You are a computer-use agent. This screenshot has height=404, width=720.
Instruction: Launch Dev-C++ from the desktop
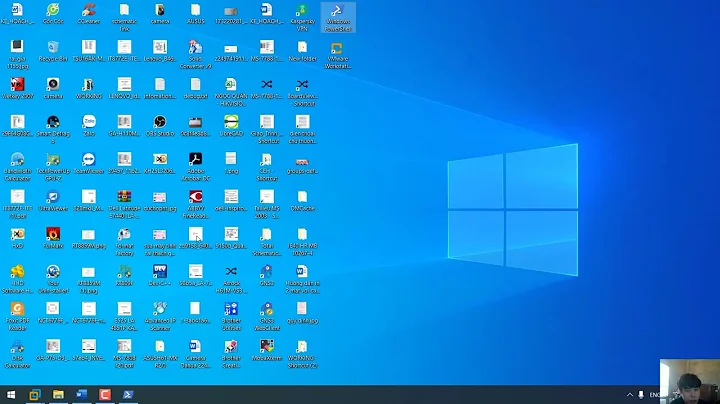click(160, 275)
